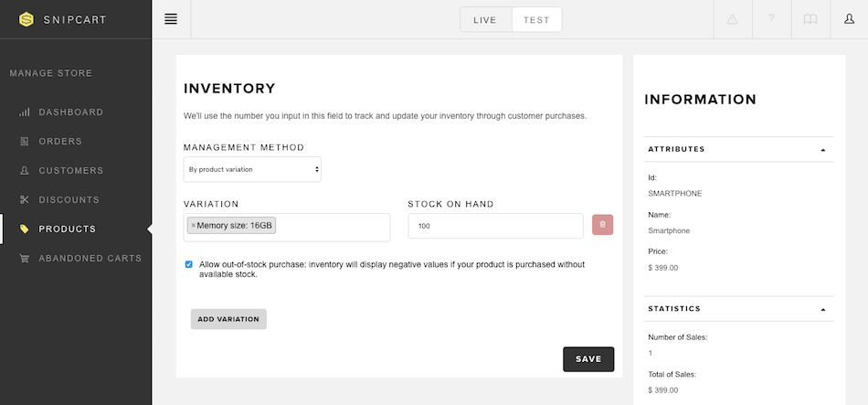
Task: Click the Price label in Attributes
Action: click(x=658, y=251)
